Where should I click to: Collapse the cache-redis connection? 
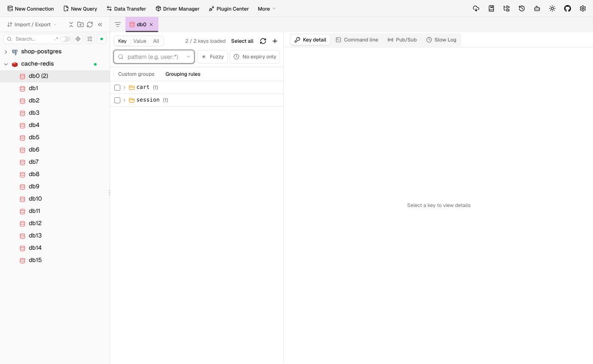coord(6,64)
